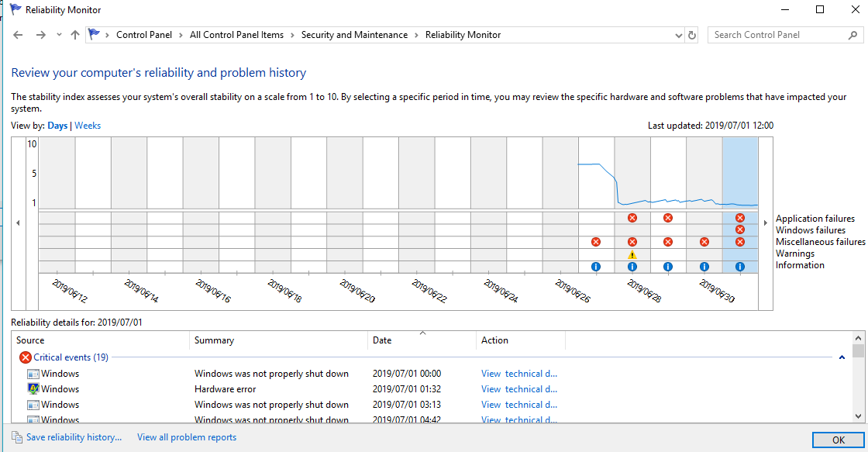Click the Reliability Monitor breadcrumb
868x452 pixels.
pyautogui.click(x=463, y=35)
